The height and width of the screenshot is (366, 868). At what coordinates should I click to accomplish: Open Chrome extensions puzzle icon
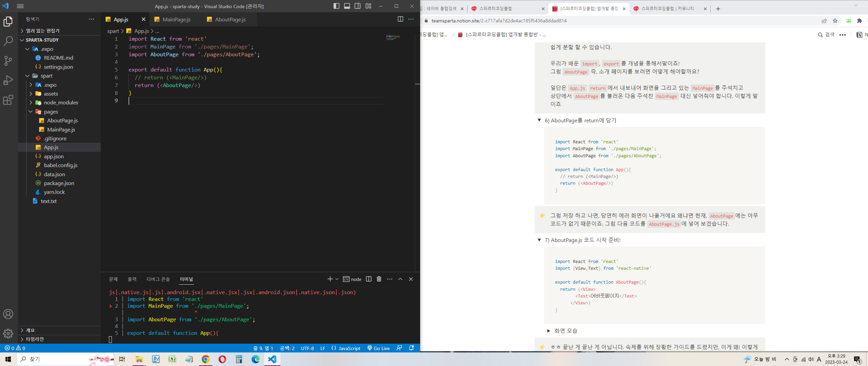pyautogui.click(x=859, y=21)
